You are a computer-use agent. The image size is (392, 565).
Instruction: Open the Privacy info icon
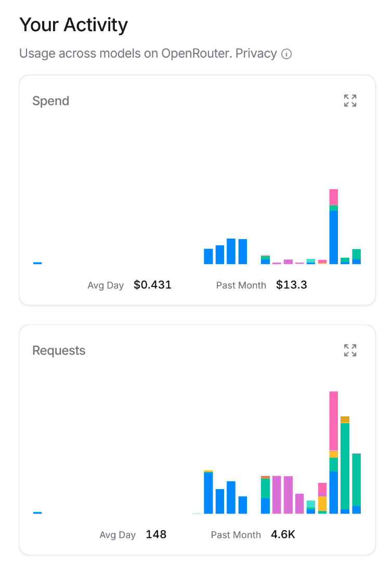click(286, 54)
